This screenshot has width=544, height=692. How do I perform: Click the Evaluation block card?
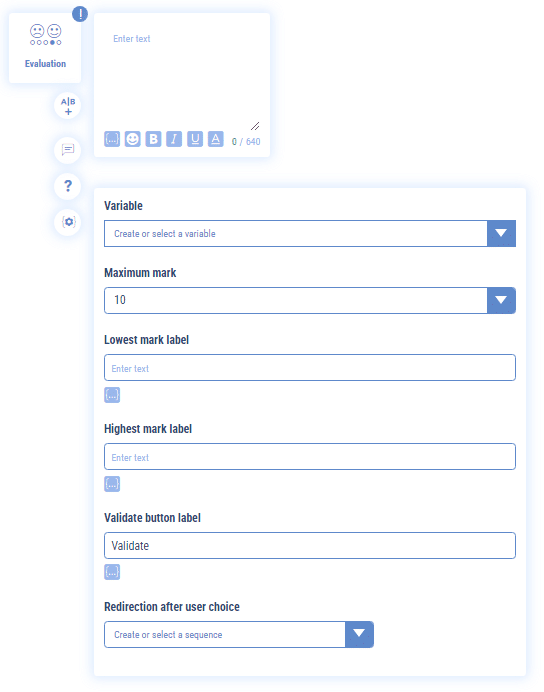pos(45,48)
